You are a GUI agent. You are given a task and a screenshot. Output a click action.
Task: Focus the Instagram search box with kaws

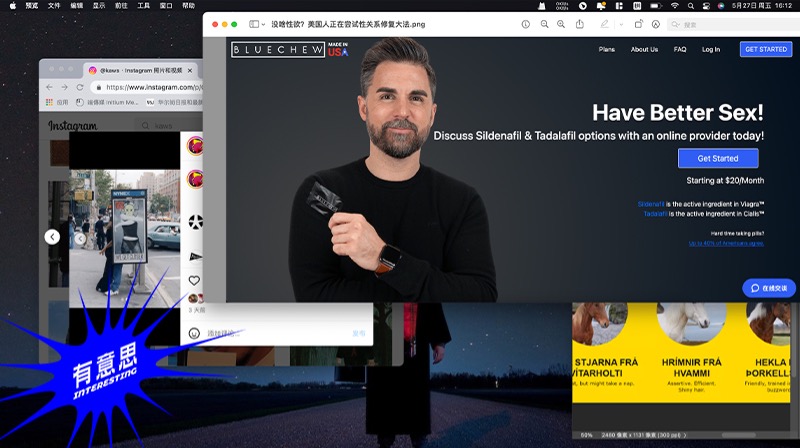pyautogui.click(x=169, y=126)
